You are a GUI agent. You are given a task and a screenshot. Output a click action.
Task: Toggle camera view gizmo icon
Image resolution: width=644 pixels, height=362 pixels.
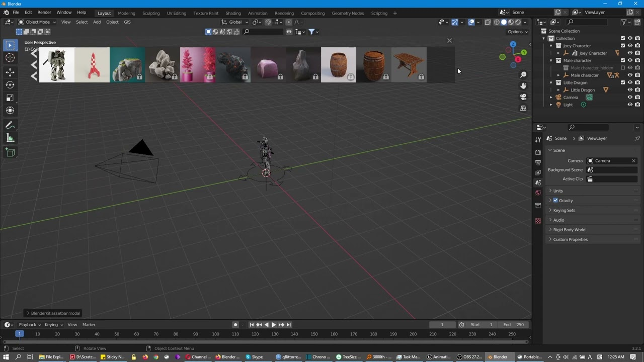[x=523, y=97]
